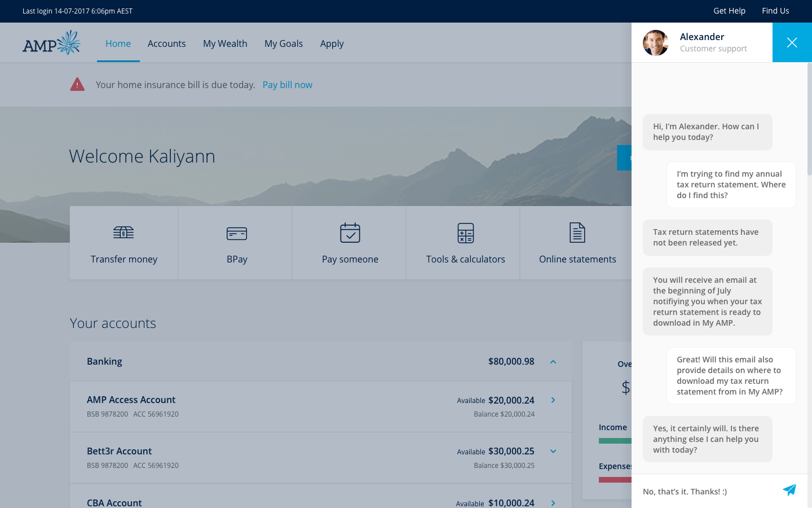
Task: Click the AMP Access Account name
Action: (131, 400)
